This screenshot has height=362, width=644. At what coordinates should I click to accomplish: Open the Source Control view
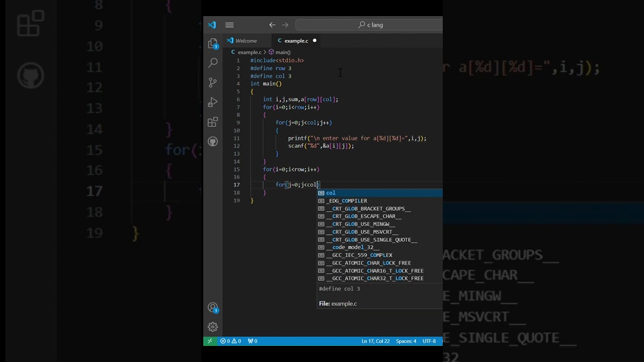[x=213, y=82]
